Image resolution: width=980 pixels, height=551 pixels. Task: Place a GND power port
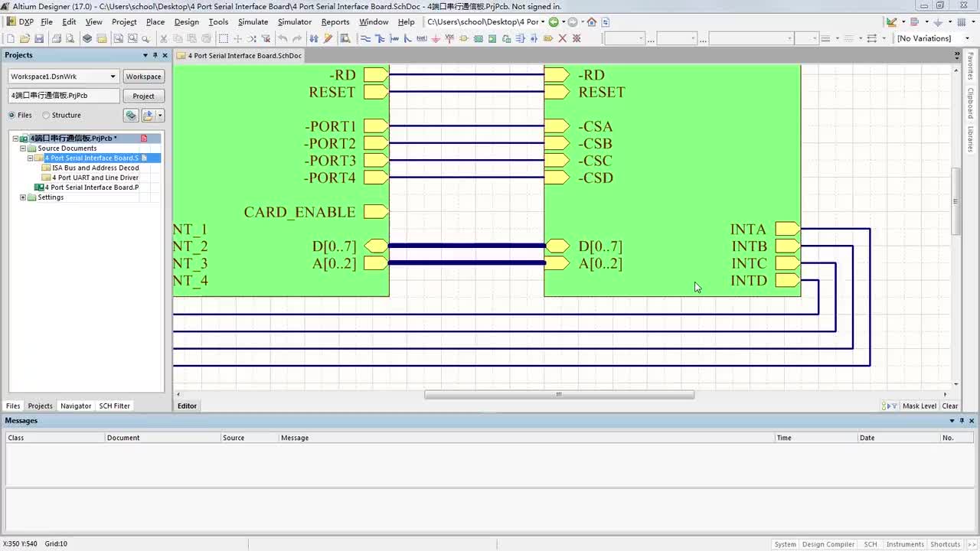point(435,38)
